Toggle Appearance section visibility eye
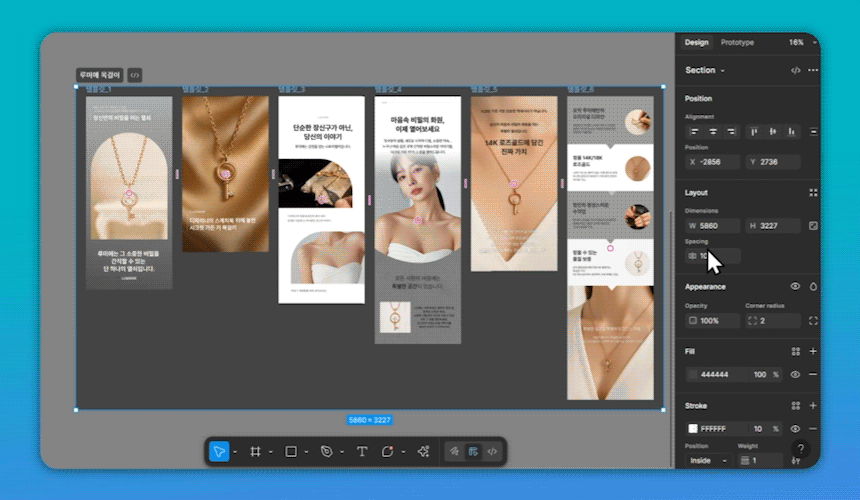Viewport: 860px width, 500px height. (x=796, y=287)
